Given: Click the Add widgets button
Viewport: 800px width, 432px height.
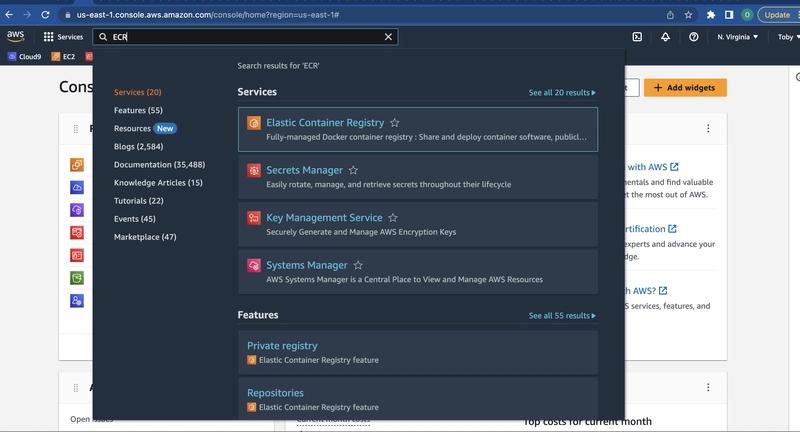Looking at the screenshot, I should (x=685, y=88).
